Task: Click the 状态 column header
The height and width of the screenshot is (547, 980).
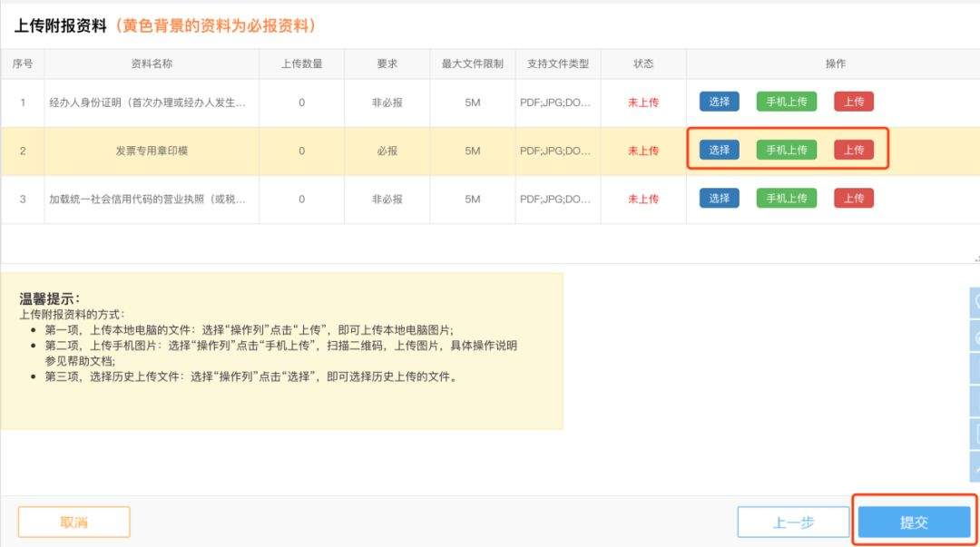Action: click(x=643, y=63)
